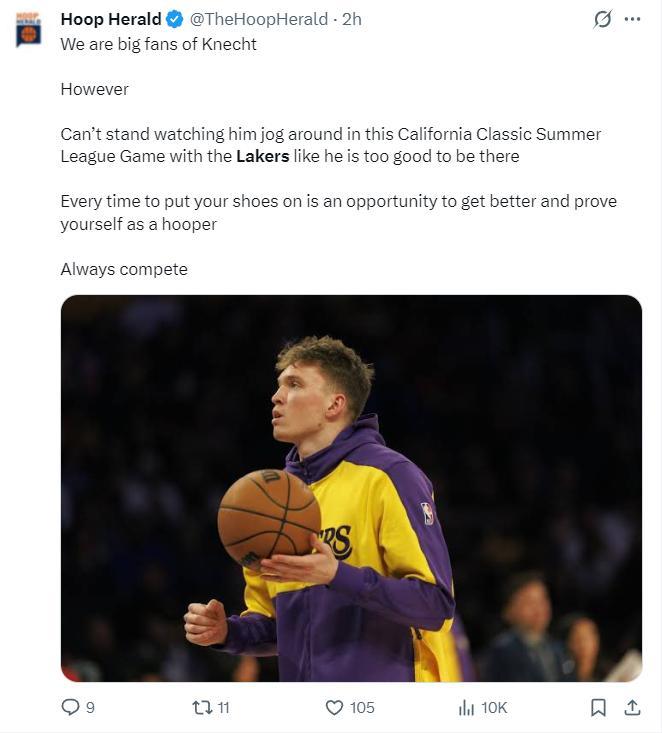This screenshot has width=662, height=733.
Task: Open the share post icon menu
Action: point(632,707)
